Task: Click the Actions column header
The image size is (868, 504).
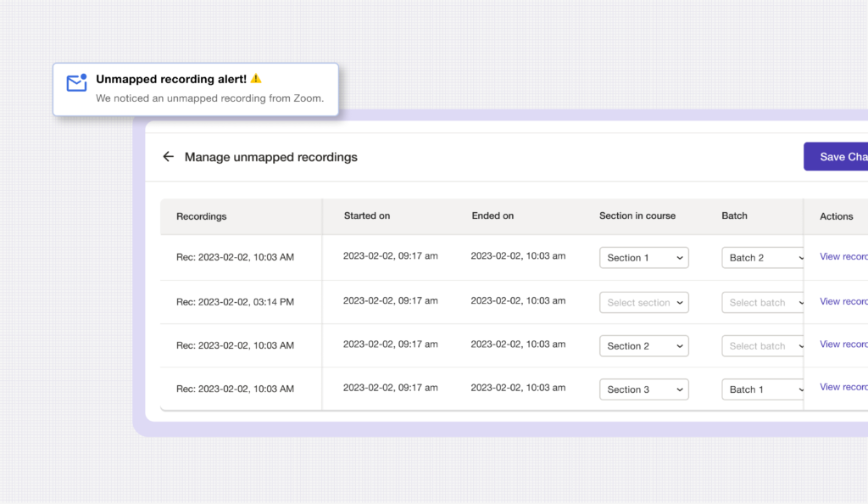Action: (x=837, y=216)
